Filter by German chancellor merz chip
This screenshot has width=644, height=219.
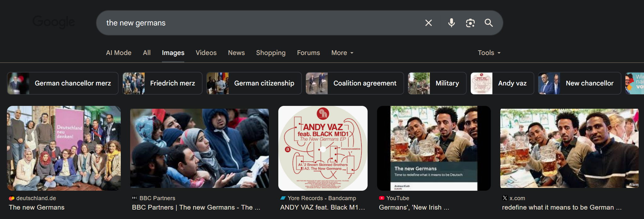63,83
